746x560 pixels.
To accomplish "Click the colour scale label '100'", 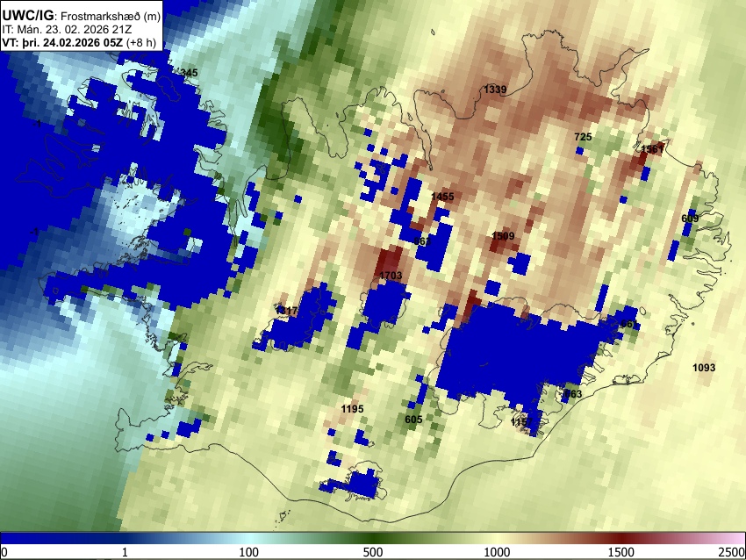I will (249, 552).
